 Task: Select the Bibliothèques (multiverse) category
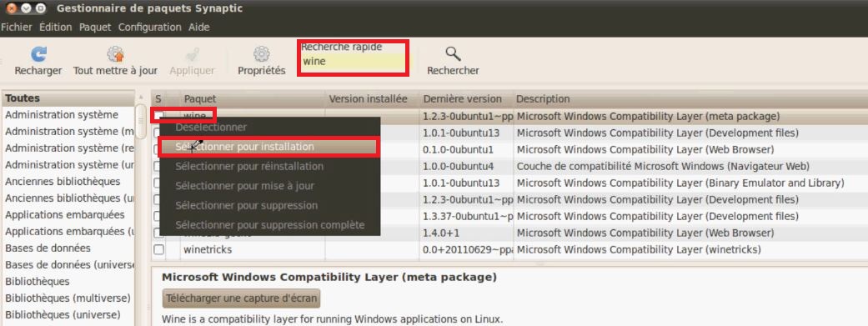coord(68,298)
